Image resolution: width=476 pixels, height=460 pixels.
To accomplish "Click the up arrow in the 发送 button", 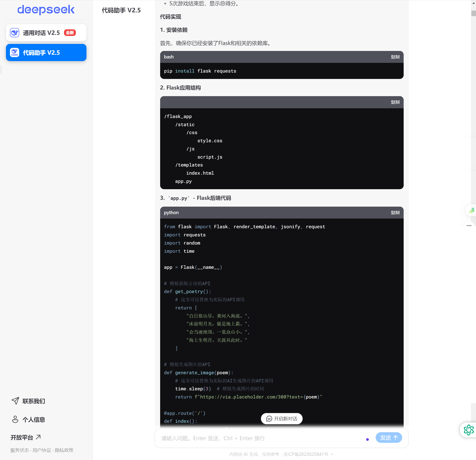I will click(x=395, y=438).
